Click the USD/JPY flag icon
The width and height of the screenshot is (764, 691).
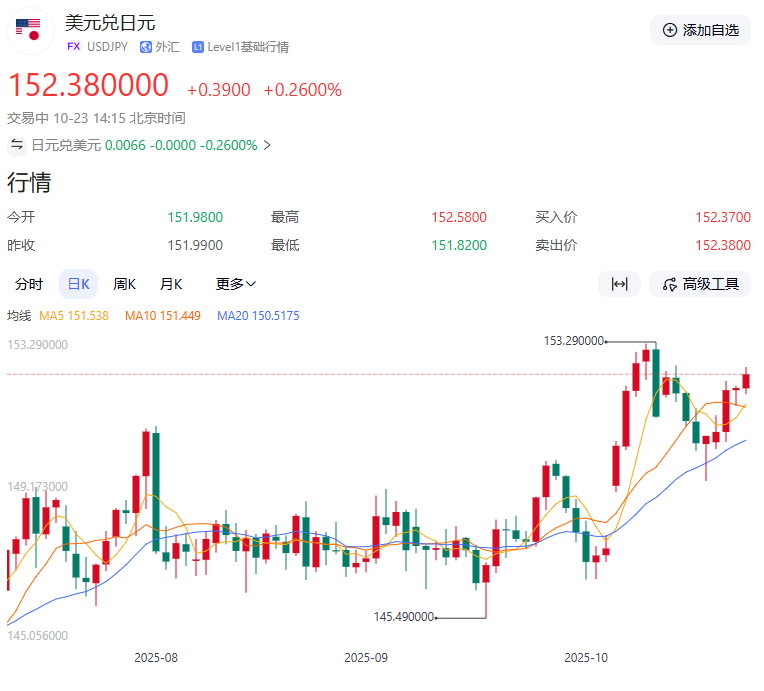[x=29, y=30]
